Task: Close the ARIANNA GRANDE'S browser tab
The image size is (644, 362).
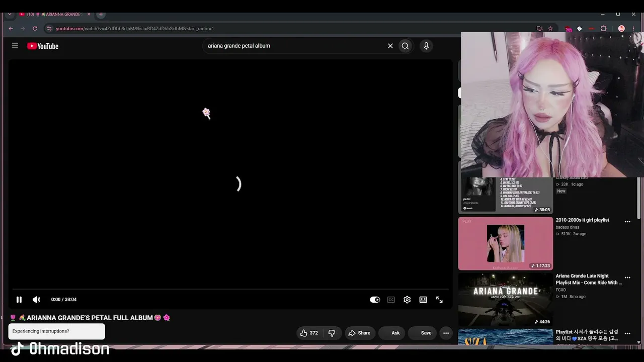Action: [x=89, y=14]
